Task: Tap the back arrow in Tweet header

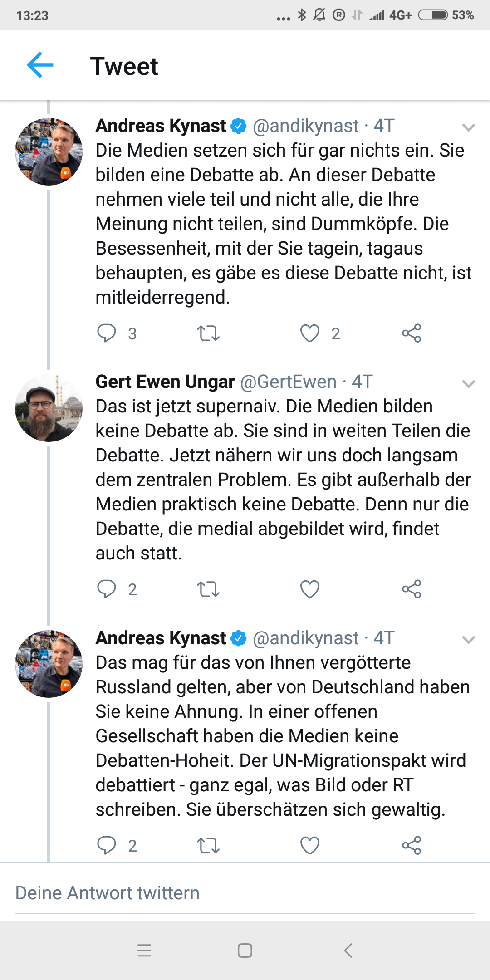Action: tap(40, 65)
